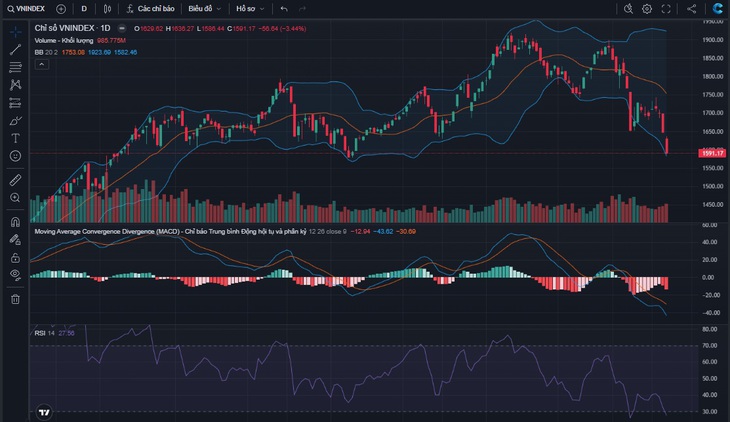Collapse the indicator legend chevron
Image resolution: width=730 pixels, height=422 pixels.
click(x=41, y=64)
